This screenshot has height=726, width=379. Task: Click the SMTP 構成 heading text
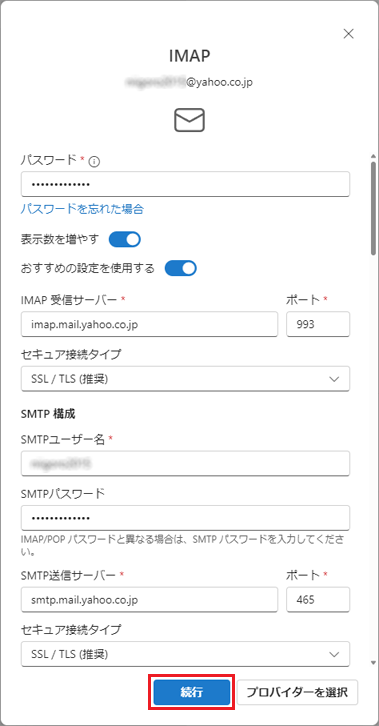pyautogui.click(x=49, y=414)
